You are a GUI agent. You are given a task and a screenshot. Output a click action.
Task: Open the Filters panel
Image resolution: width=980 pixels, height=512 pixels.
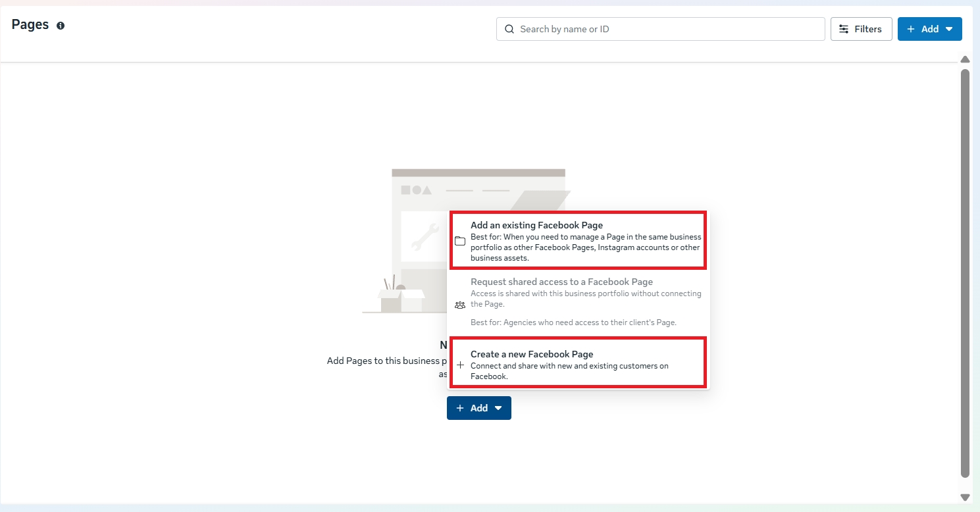click(861, 29)
